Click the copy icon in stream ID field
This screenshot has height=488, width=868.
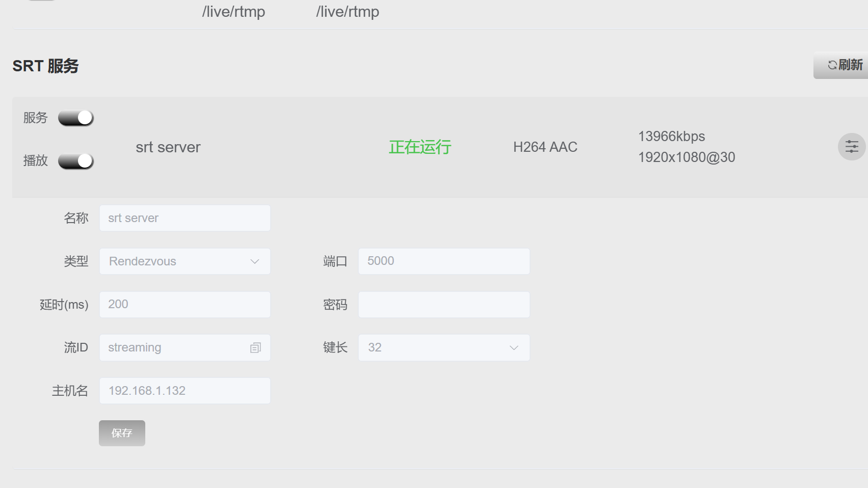pyautogui.click(x=255, y=347)
